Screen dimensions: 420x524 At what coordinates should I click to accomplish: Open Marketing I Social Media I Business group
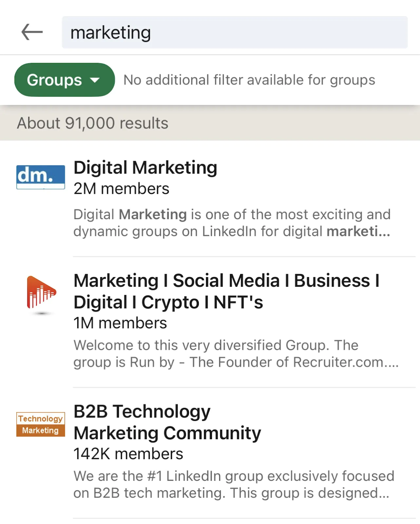[x=227, y=291]
